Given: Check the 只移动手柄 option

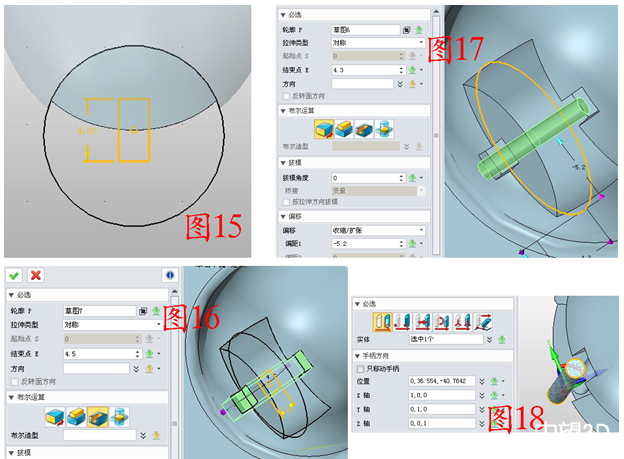Looking at the screenshot, I should pyautogui.click(x=360, y=369).
